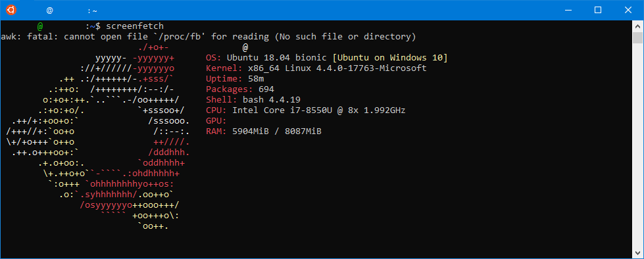Click the 'Uptime:' label
This screenshot has height=259, width=644.
tap(224, 79)
